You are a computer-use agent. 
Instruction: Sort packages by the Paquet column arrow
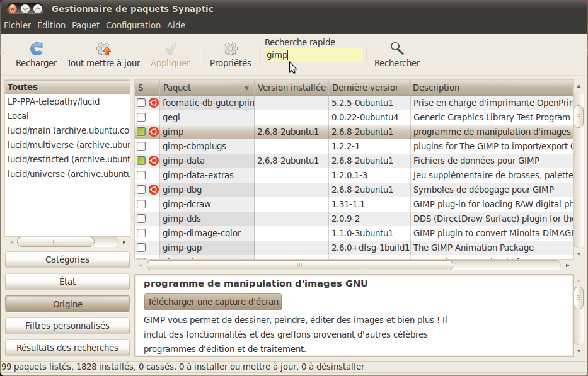click(x=246, y=88)
